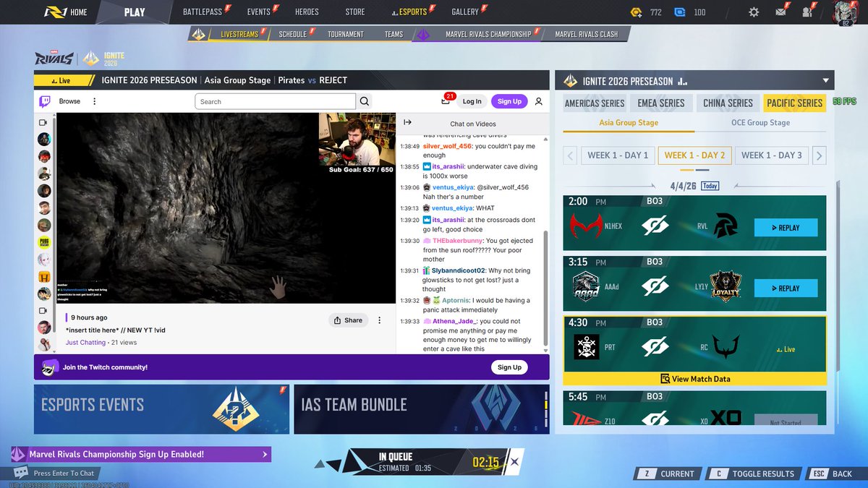
Task: Watch REPLAY for N1HEX vs RVL match
Action: point(786,228)
